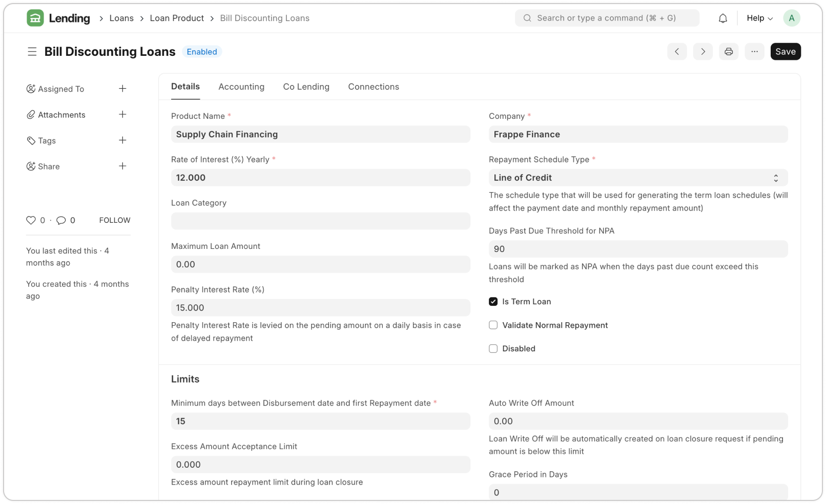Expand the Help menu

pyautogui.click(x=759, y=18)
